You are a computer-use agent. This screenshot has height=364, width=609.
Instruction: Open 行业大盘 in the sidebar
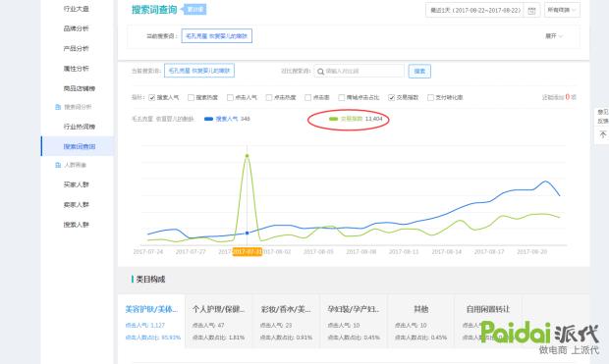[77, 9]
